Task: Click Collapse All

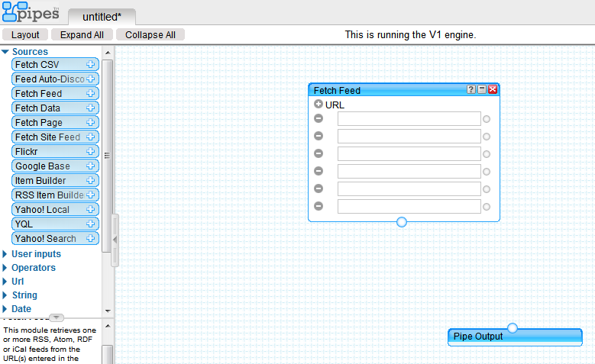Action: pos(150,34)
